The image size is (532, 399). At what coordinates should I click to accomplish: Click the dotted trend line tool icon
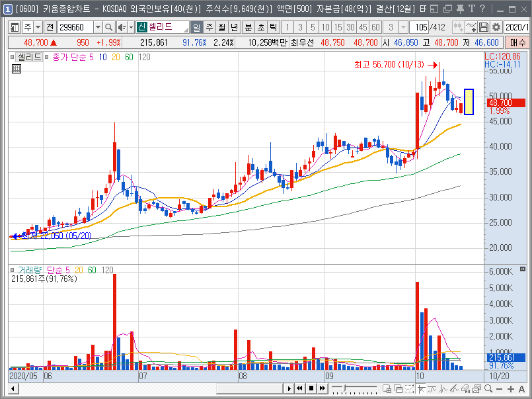(x=432, y=388)
